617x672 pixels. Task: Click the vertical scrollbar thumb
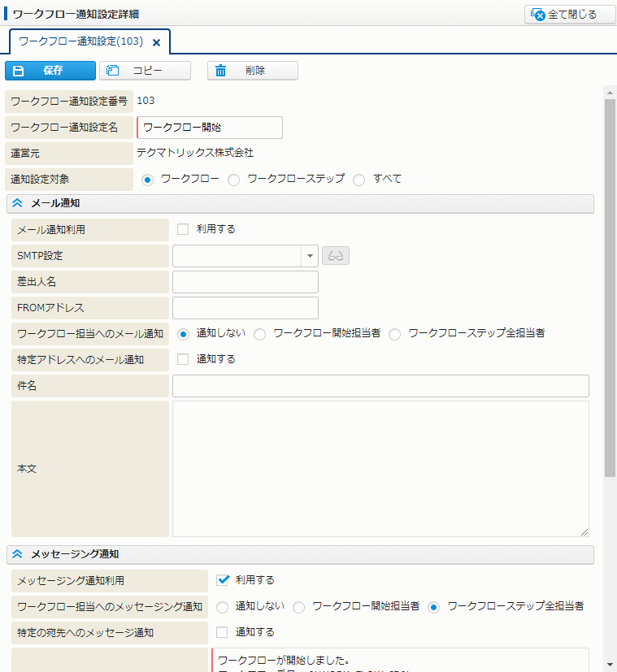610,284
